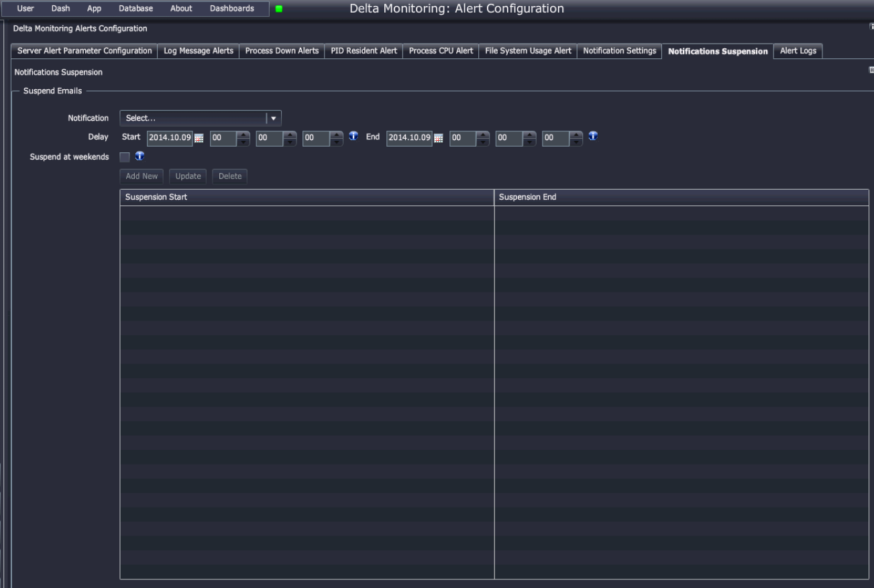The height and width of the screenshot is (588, 874).
Task: Click the Add New button
Action: [x=142, y=176]
